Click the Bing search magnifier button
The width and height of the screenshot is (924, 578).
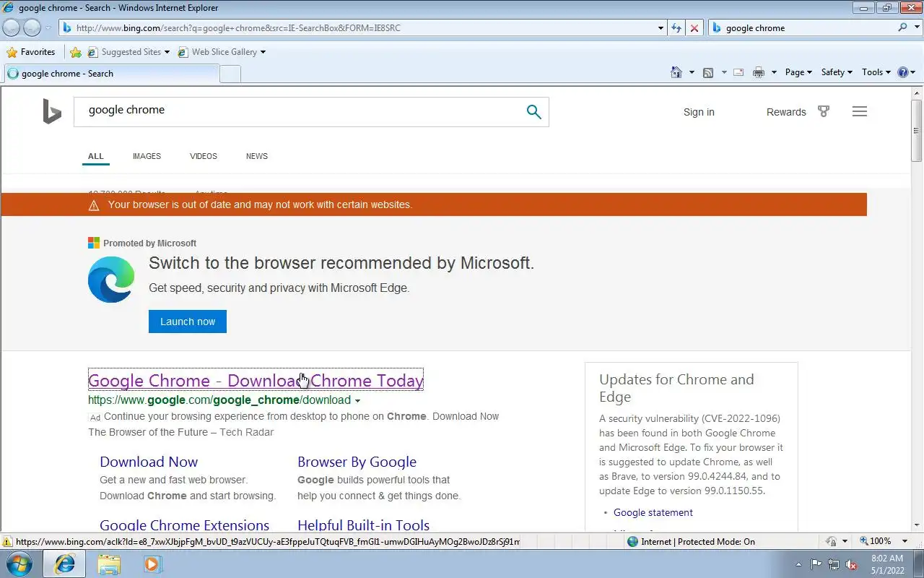pyautogui.click(x=533, y=112)
